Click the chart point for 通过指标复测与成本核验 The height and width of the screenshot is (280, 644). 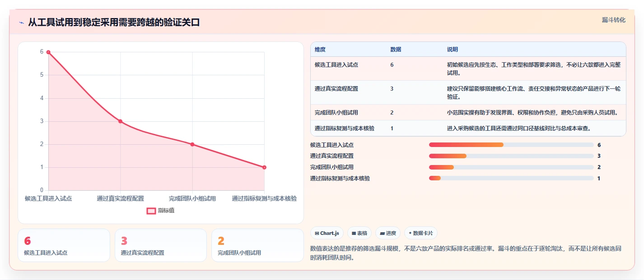pyautogui.click(x=264, y=167)
